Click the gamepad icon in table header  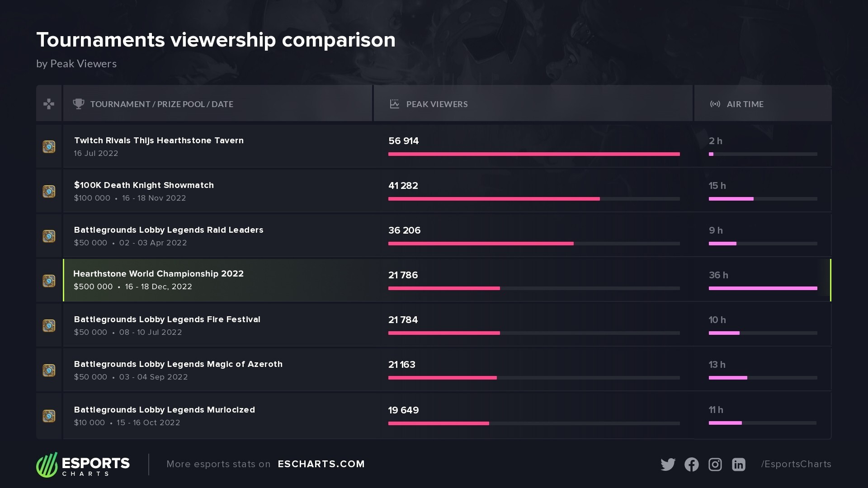click(x=49, y=104)
